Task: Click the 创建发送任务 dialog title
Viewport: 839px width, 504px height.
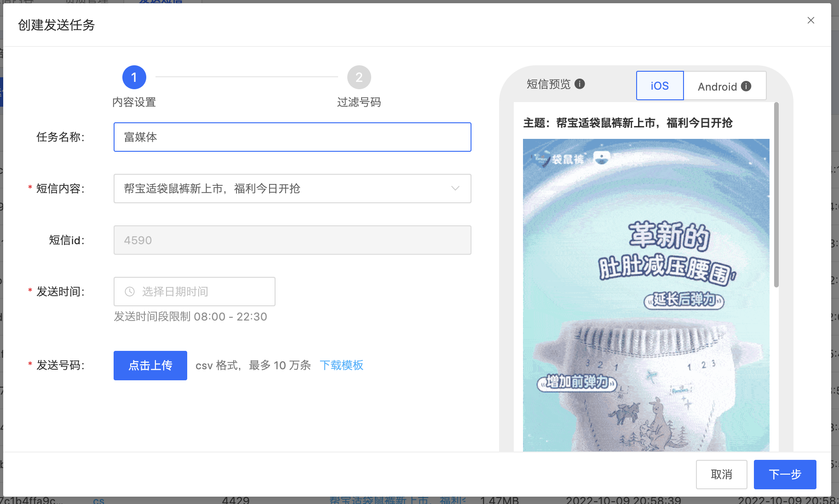Action: [x=56, y=25]
